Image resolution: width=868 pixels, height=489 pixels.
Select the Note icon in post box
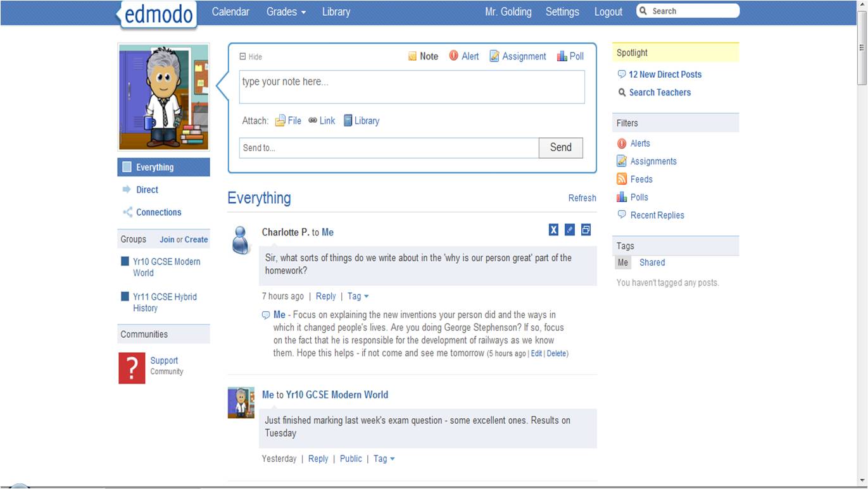[413, 56]
